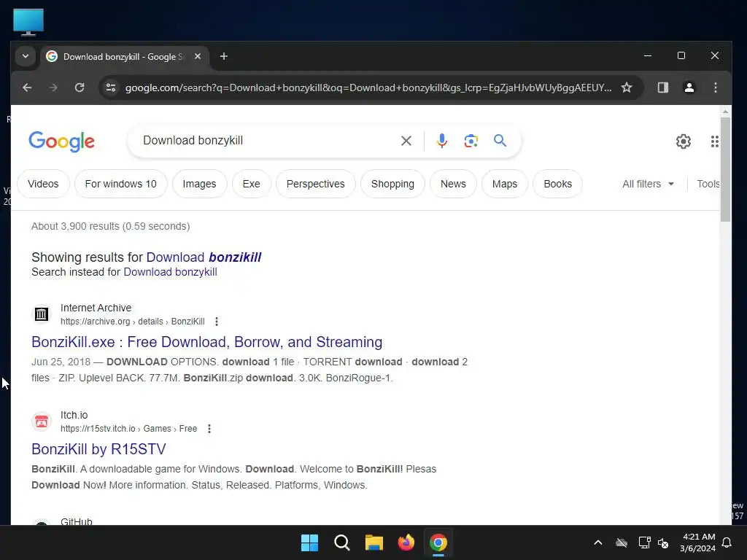Select the For windows 10 chip

(120, 184)
